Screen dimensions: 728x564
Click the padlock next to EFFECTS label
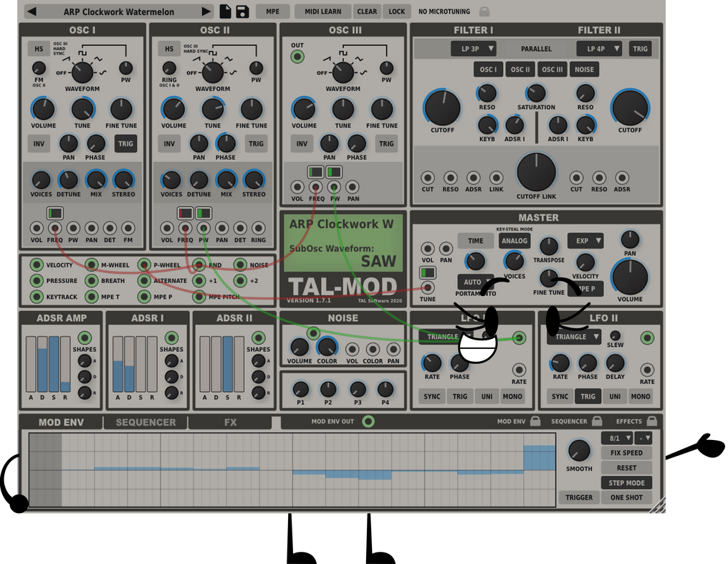click(651, 422)
